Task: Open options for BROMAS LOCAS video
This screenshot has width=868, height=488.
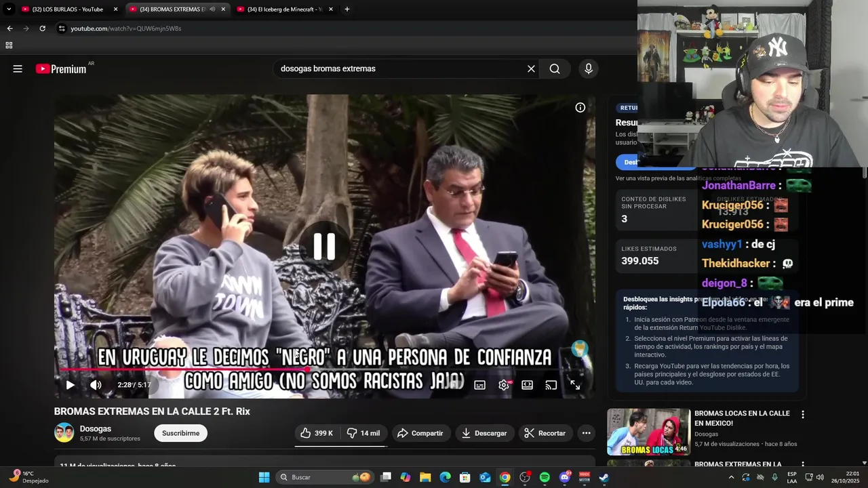Action: click(803, 414)
